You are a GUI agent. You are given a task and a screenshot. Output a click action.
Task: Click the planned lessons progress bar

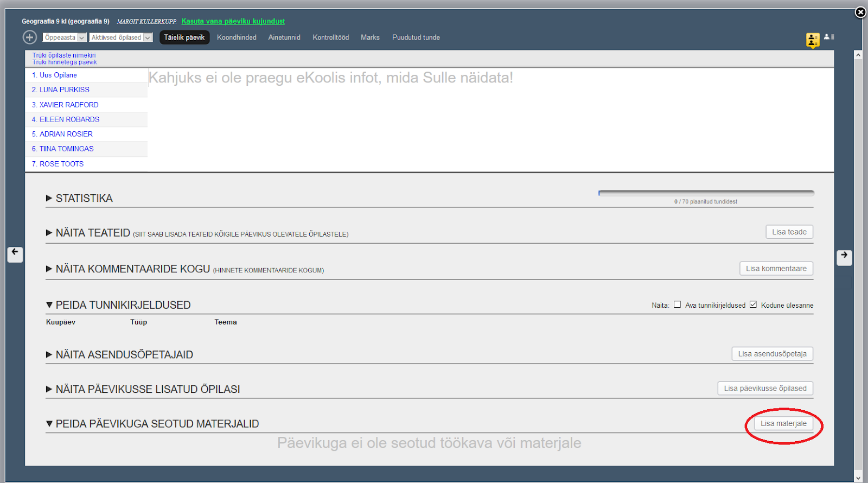pos(705,193)
